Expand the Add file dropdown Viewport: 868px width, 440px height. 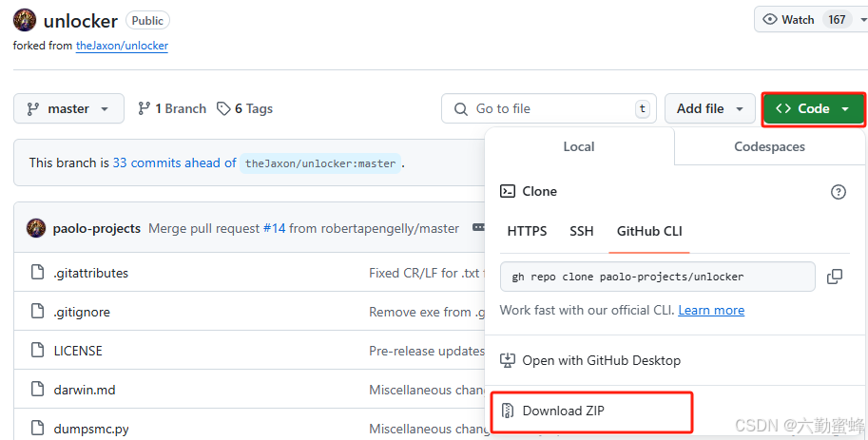(709, 108)
